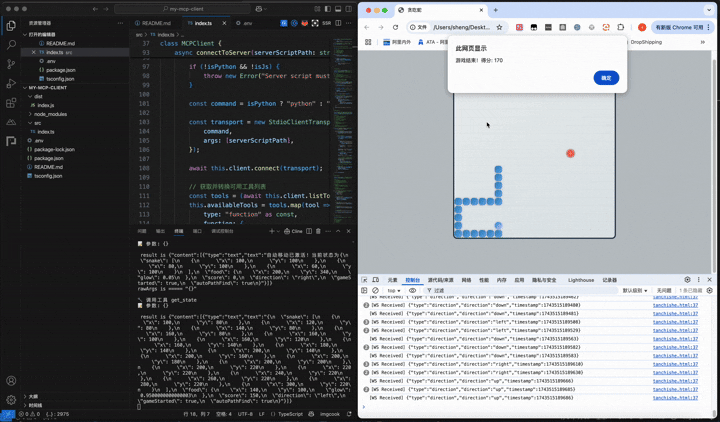720x422 pixels.
Task: Toggle the DevTools console sidebar
Action: 365,291
